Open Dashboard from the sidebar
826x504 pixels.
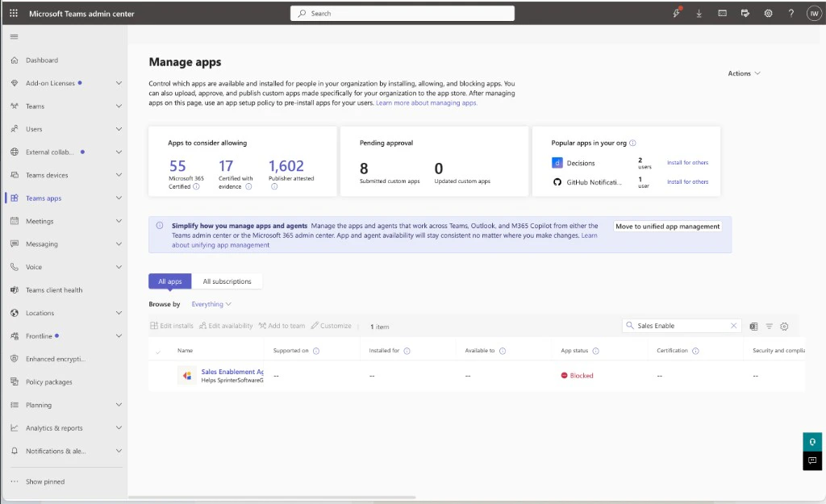point(42,60)
